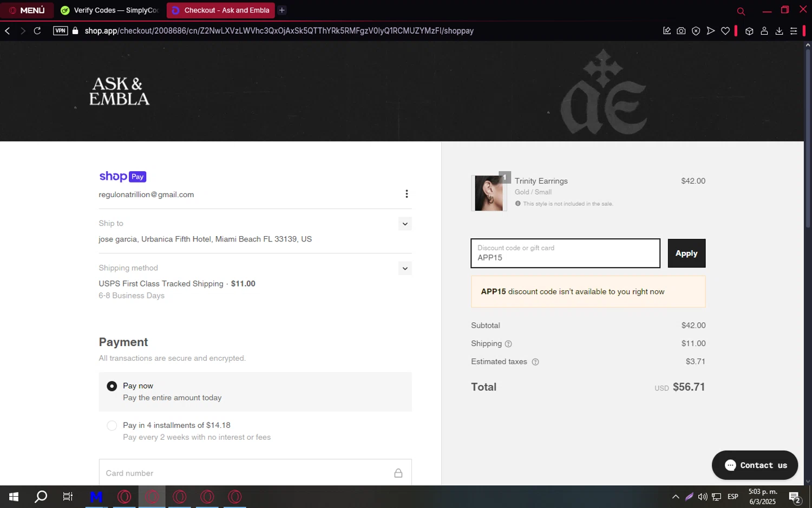The height and width of the screenshot is (508, 812).
Task: Click the Shop Pay logo
Action: [x=122, y=177]
